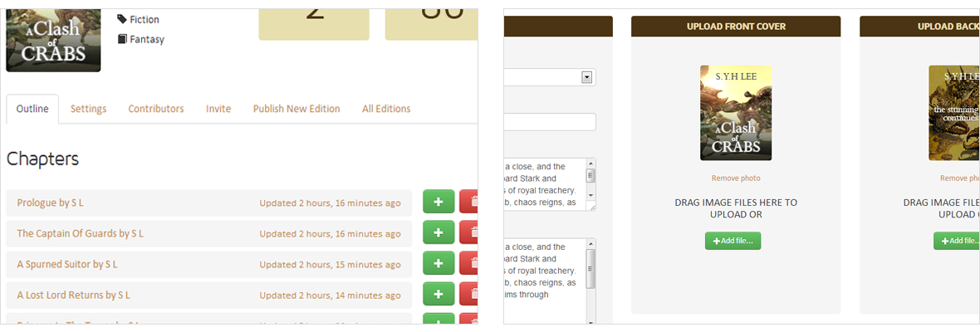
Task: Delete A Lost Lord Returns chapter
Action: click(x=469, y=295)
